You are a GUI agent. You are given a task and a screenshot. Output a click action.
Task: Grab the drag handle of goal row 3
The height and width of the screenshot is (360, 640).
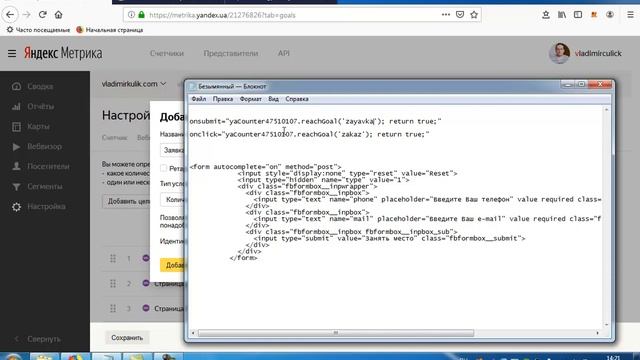tap(113, 309)
